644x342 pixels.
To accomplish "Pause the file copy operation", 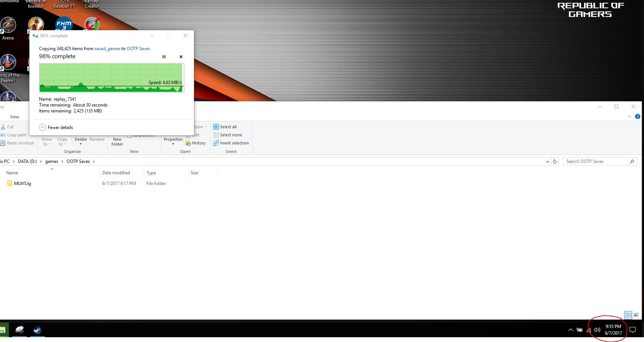I will tap(164, 57).
